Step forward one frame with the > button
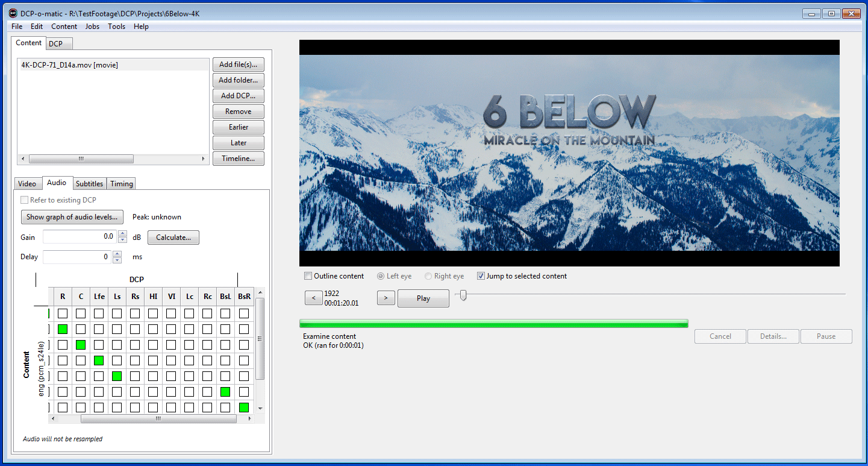Viewport: 868px width, 466px height. click(x=386, y=298)
